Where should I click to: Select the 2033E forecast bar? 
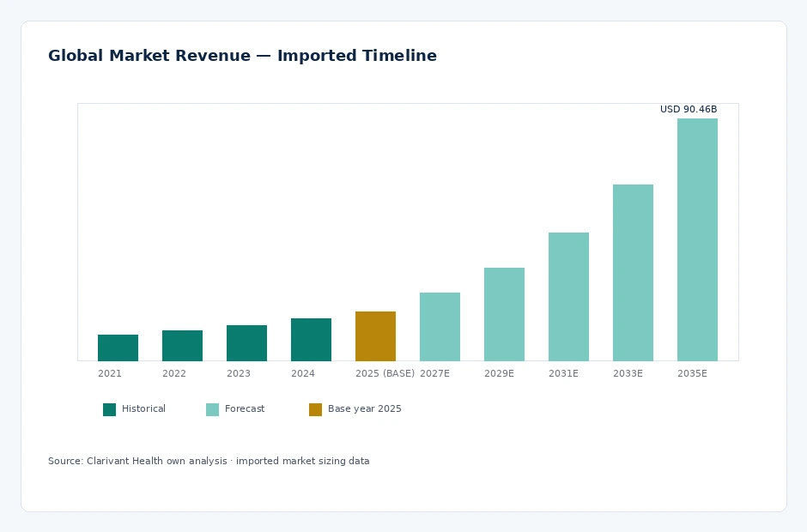click(x=633, y=273)
